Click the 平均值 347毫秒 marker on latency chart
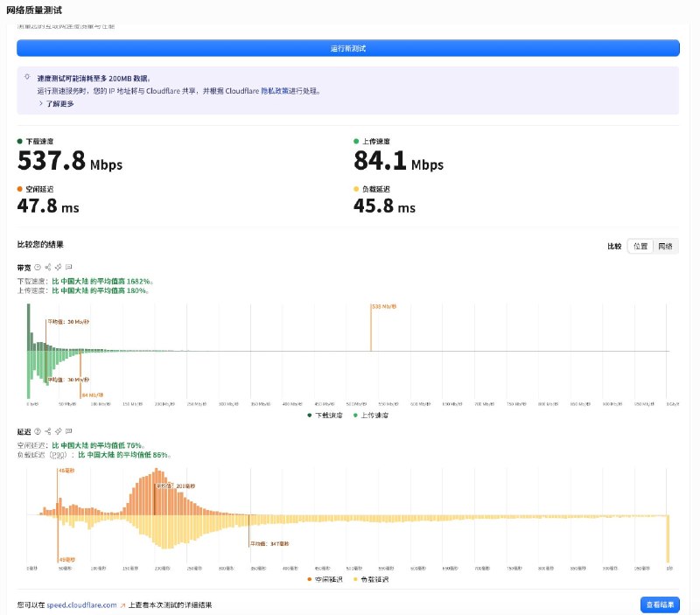This screenshot has height=615, width=700. 269,544
